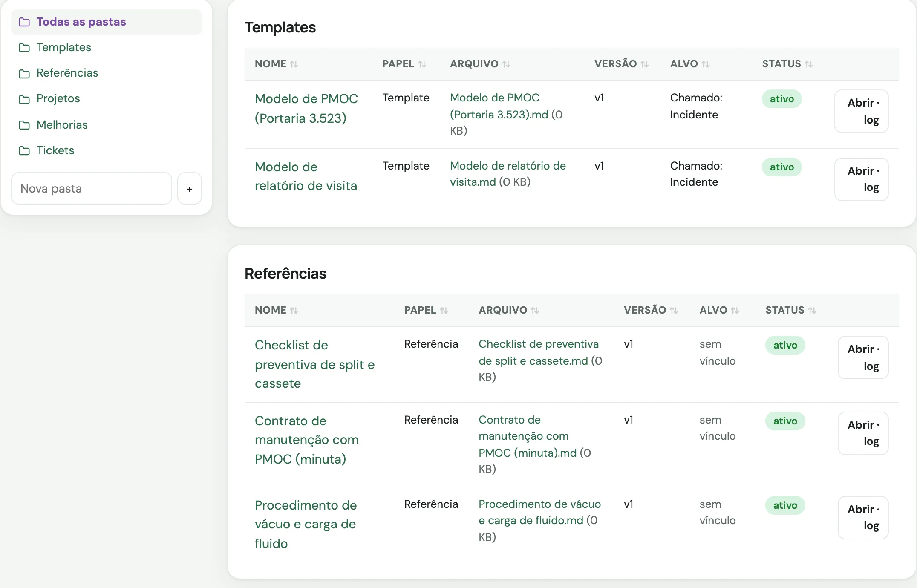Viewport: 917px width, 588px height.
Task: Select Todas as pastas in sidebar
Action: 107,22
